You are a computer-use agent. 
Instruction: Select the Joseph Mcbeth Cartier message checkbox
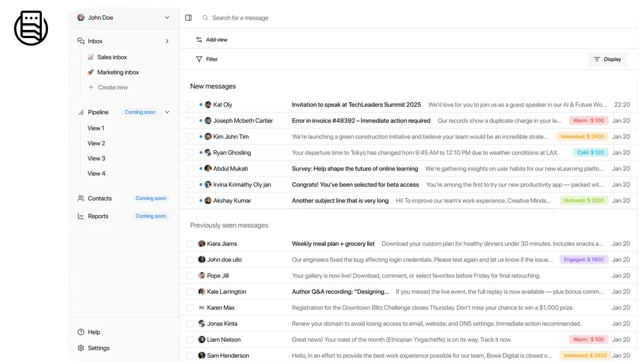(x=190, y=121)
